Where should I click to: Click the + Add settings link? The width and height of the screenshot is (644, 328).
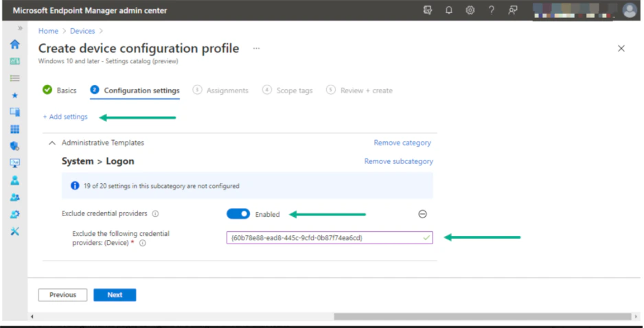[65, 117]
